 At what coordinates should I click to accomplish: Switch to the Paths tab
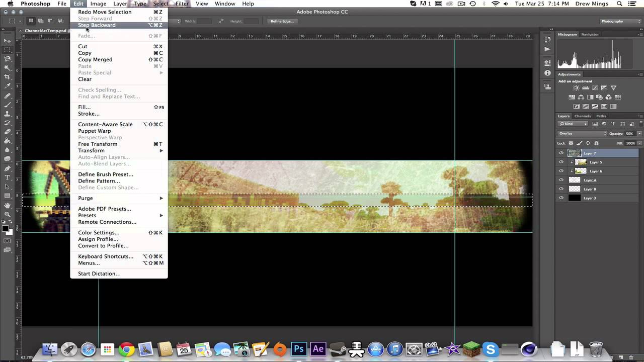tap(601, 116)
